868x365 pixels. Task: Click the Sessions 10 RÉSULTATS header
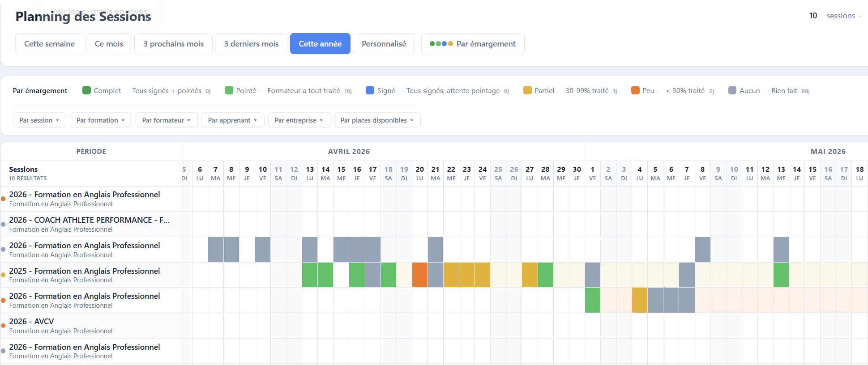(91, 174)
